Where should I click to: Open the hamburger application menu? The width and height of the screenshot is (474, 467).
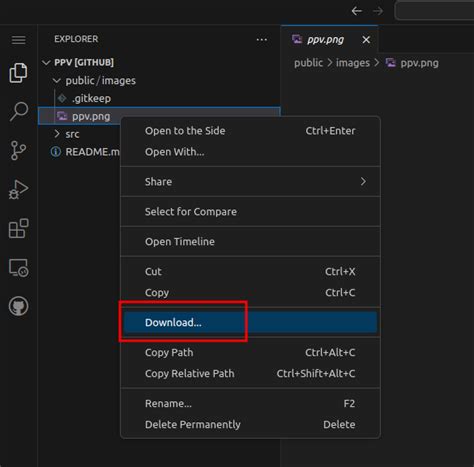point(19,40)
